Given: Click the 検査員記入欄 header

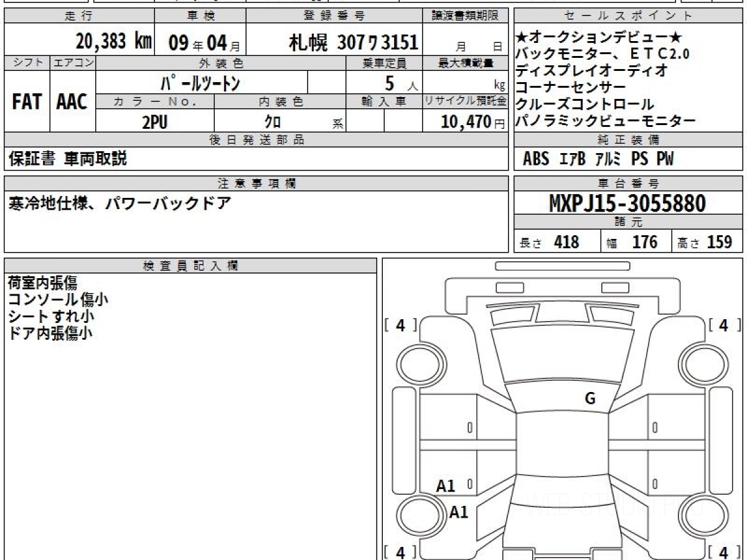Looking at the screenshot, I should click(190, 266).
